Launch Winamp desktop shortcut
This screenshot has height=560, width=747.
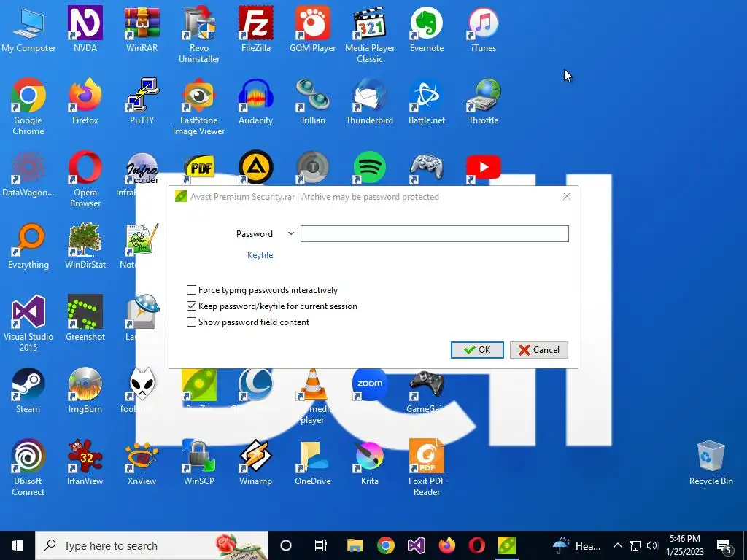tap(256, 462)
